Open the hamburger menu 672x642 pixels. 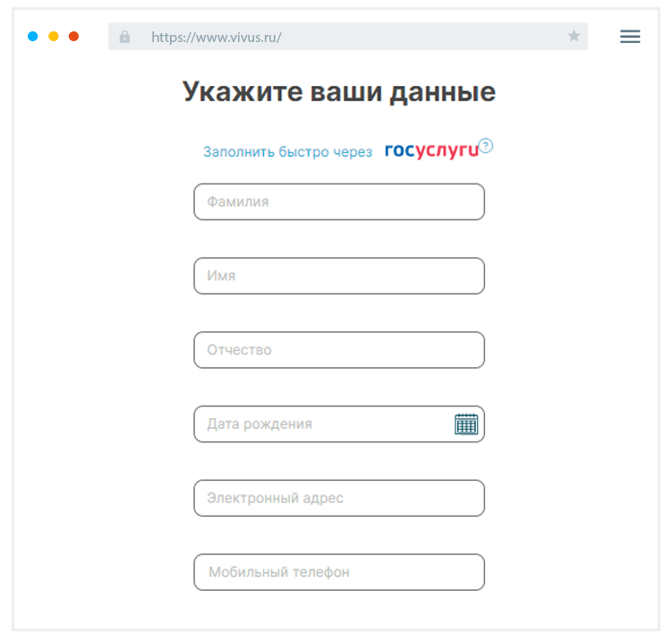630,37
